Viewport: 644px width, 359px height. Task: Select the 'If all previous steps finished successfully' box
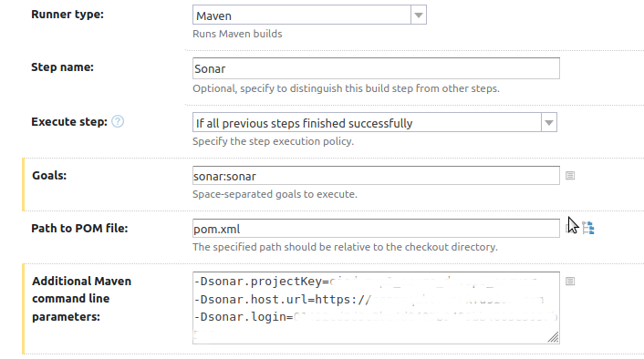point(375,123)
